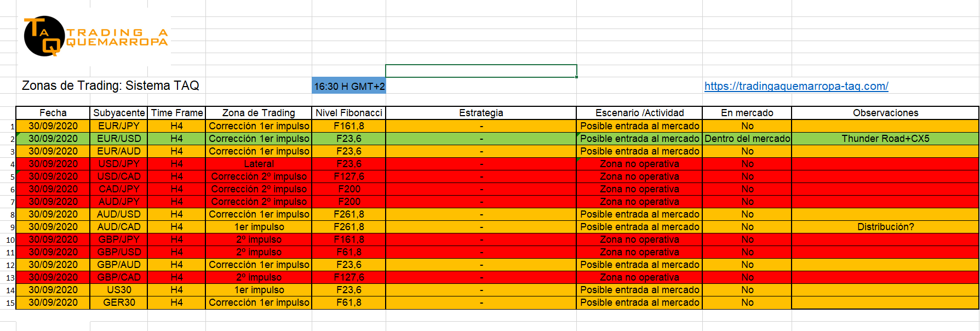Select the Estrategia header cell

coord(481,113)
